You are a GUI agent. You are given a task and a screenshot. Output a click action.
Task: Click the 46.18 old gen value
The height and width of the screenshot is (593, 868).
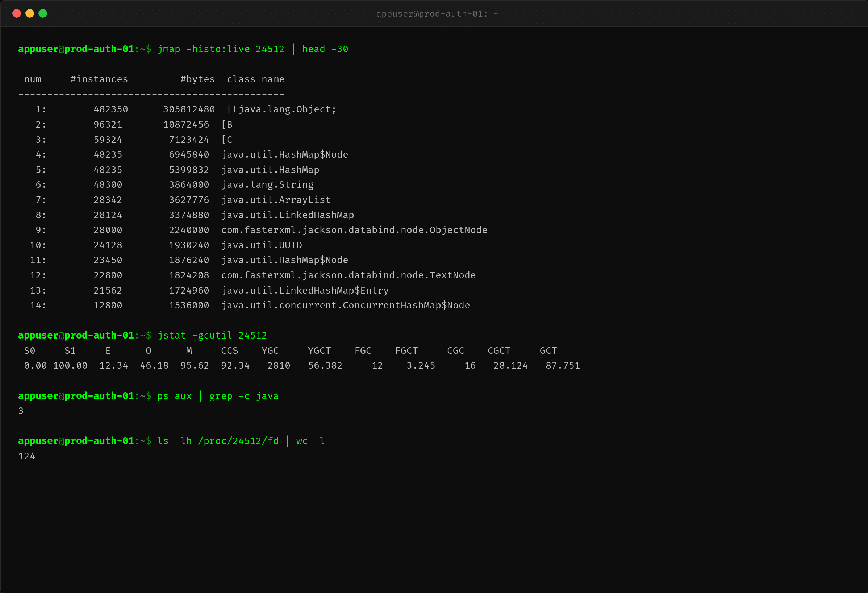[x=154, y=366]
